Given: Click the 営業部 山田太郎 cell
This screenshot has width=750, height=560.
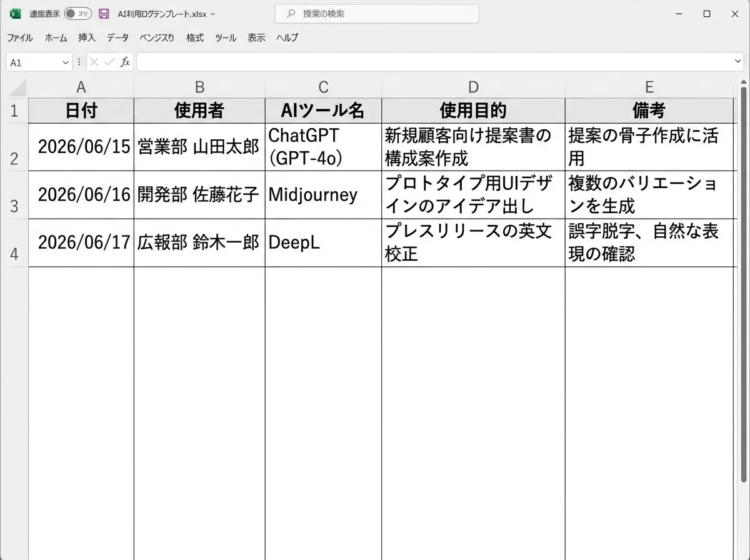Looking at the screenshot, I should tap(199, 147).
